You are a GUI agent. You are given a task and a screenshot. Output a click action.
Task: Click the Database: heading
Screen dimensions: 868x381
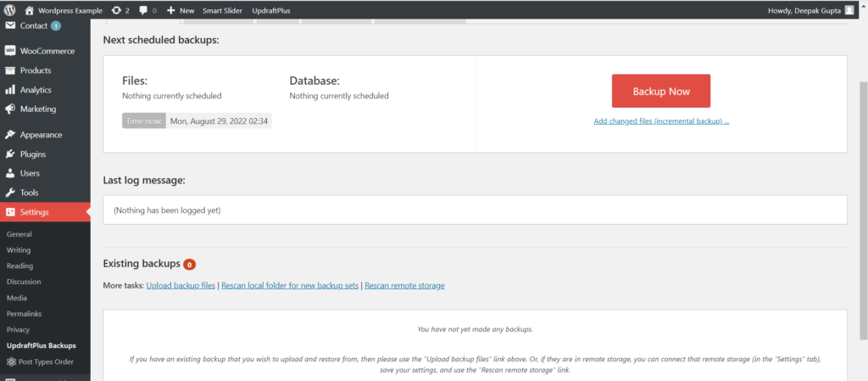coord(314,81)
